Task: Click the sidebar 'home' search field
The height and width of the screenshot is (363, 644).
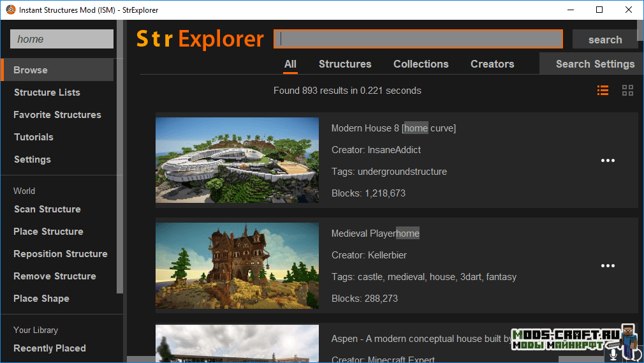Action: (61, 40)
